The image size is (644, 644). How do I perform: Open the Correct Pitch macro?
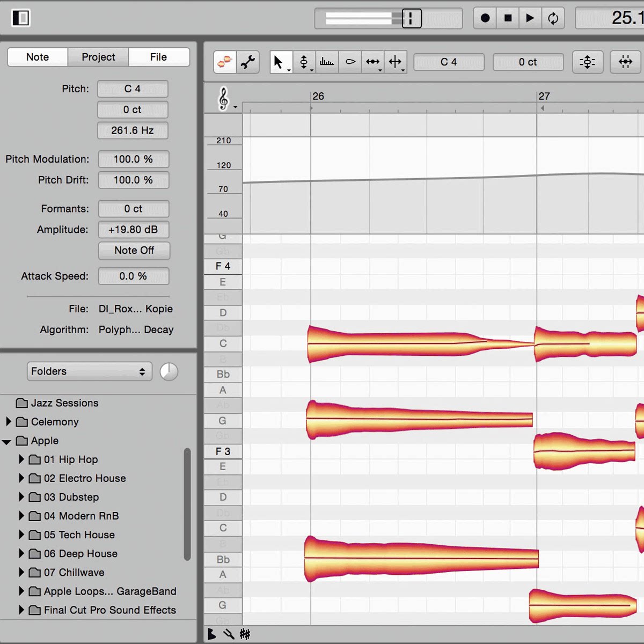(587, 62)
